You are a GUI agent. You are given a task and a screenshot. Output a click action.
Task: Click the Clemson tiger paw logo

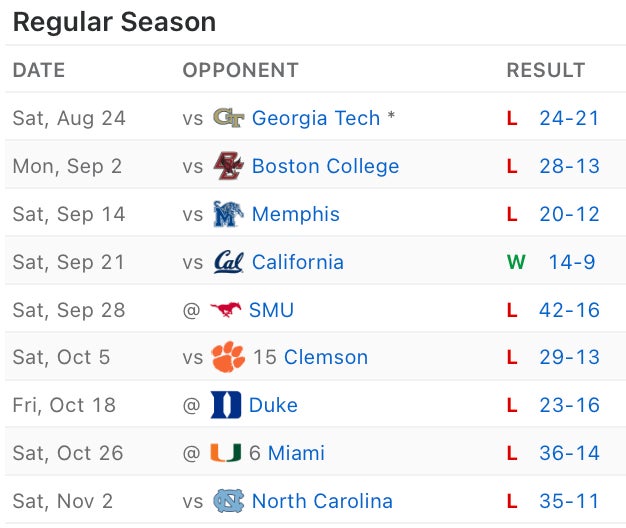(228, 357)
